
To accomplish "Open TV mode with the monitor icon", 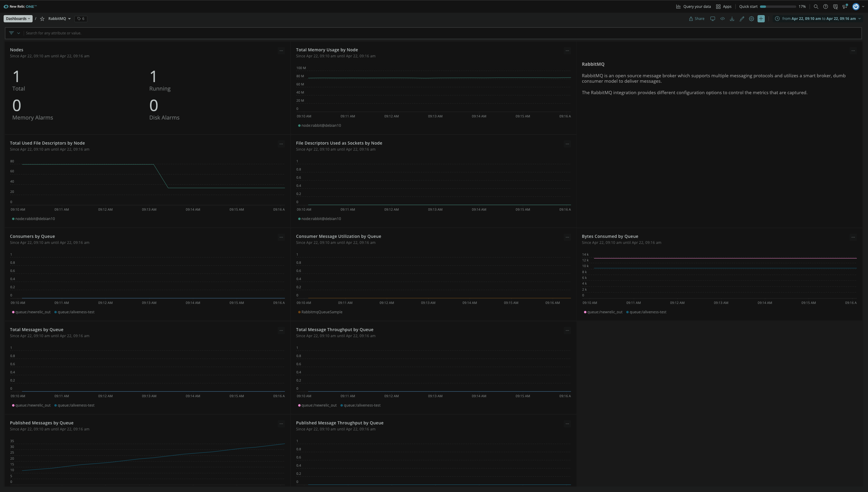I will pyautogui.click(x=713, y=19).
